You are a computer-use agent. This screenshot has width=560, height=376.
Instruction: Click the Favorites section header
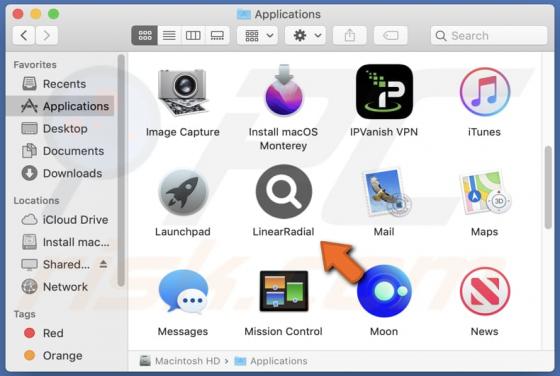coord(35,65)
